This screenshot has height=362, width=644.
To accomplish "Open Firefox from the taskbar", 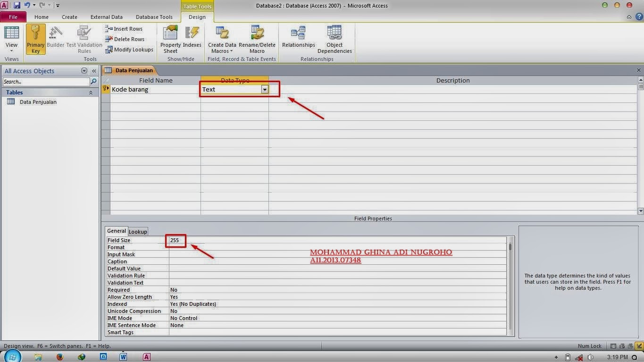I will [60, 357].
